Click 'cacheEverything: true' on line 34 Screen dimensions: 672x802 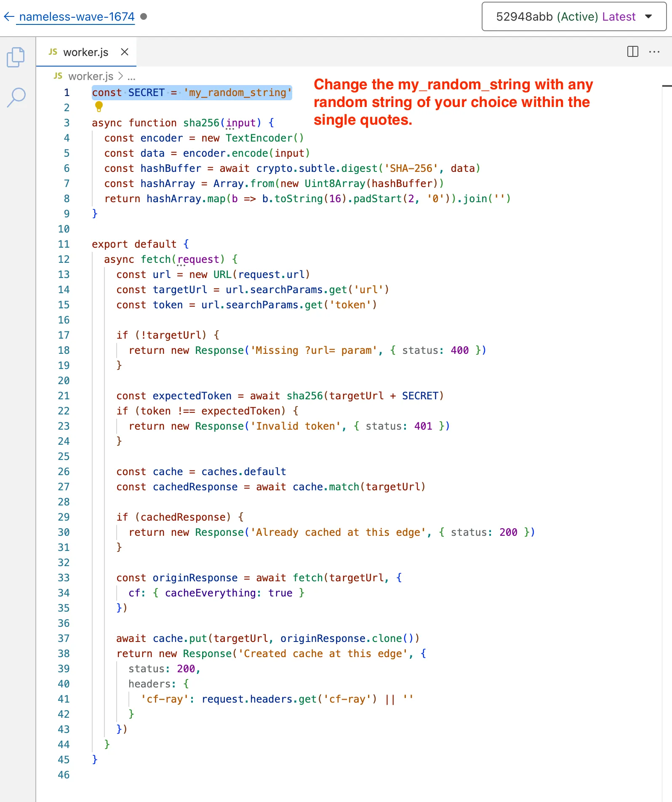(x=229, y=593)
